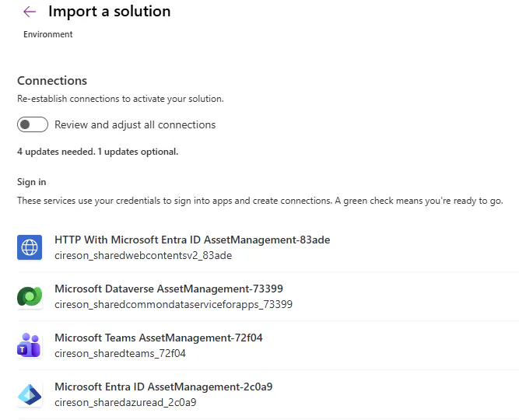Select HTTP With Microsoft Entra ID AssetManagement-83ade connection
This screenshot has height=420, width=519.
[192, 240]
